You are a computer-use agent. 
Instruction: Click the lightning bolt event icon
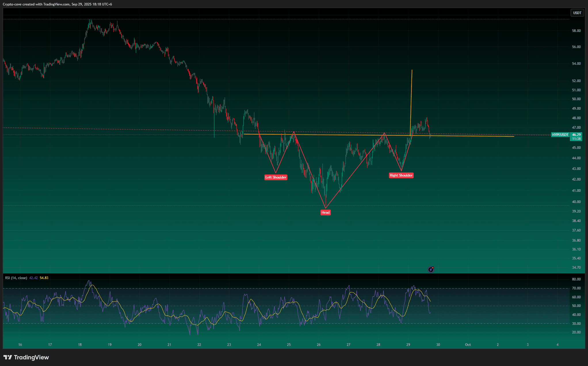point(431,270)
